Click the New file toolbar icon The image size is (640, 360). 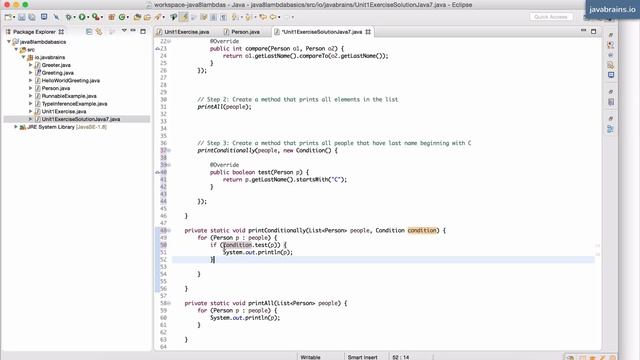point(8,17)
